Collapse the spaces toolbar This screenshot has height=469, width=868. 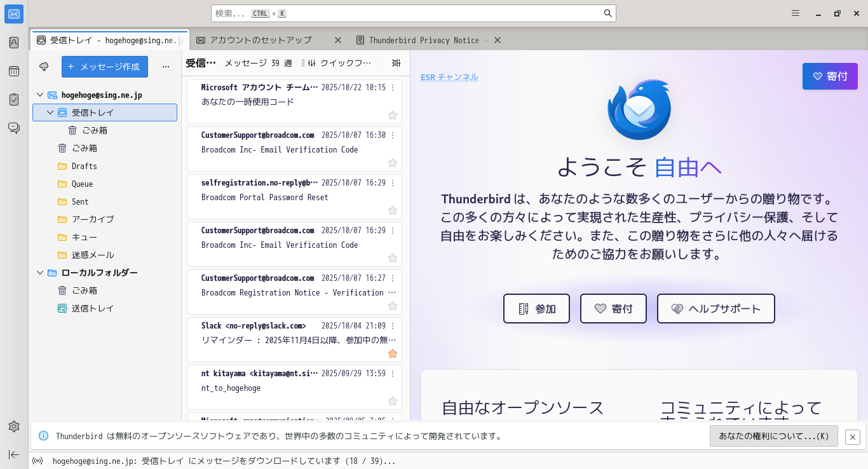(x=14, y=454)
